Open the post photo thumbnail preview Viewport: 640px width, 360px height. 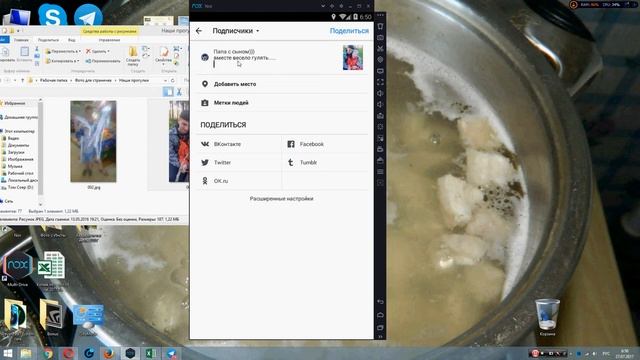[x=353, y=58]
